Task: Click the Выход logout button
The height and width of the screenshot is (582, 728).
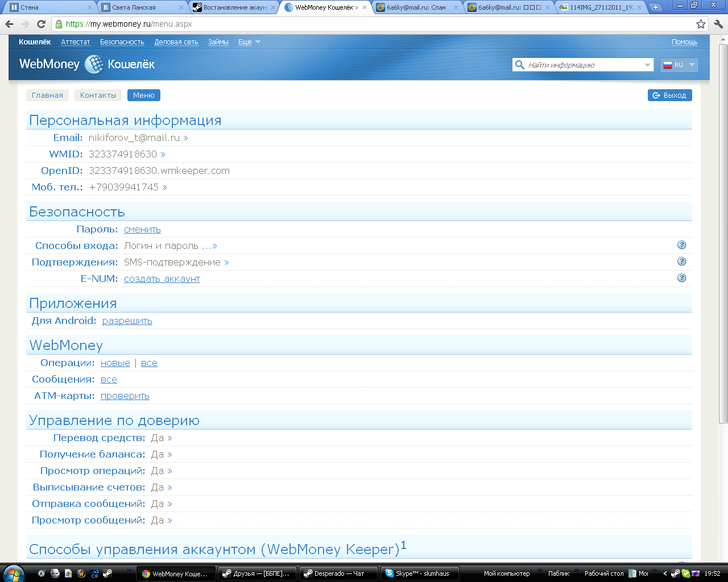Action: pos(670,95)
